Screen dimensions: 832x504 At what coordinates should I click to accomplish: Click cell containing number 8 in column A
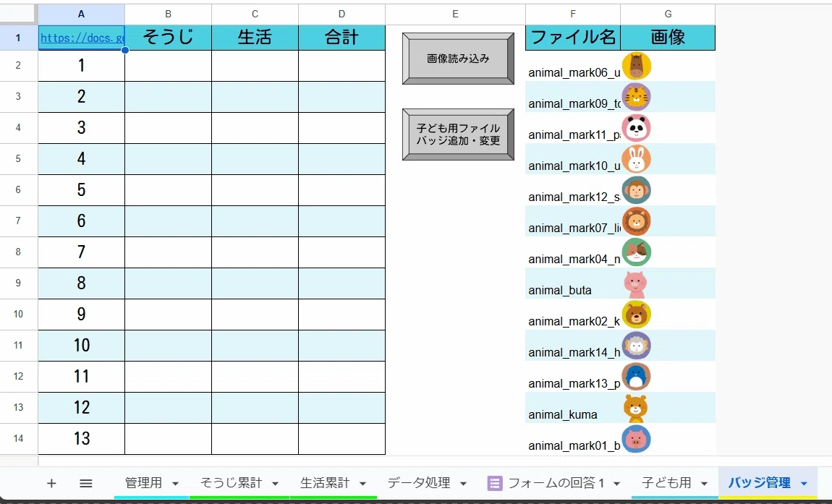coord(81,283)
